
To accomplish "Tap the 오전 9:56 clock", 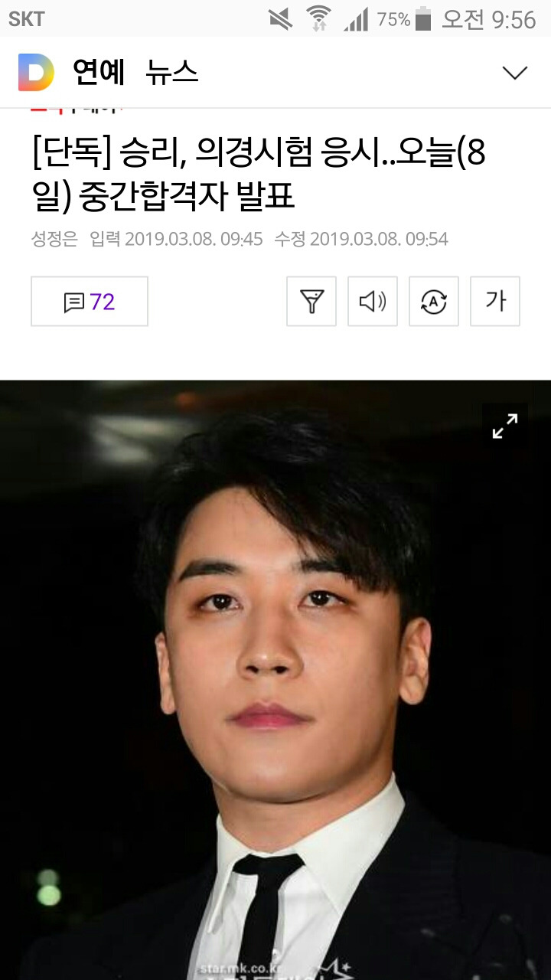I will pyautogui.click(x=488, y=19).
